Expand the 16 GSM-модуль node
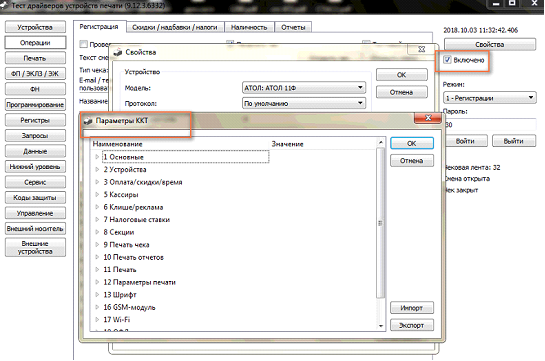Viewport: 545px width, 361px height. pos(97,307)
